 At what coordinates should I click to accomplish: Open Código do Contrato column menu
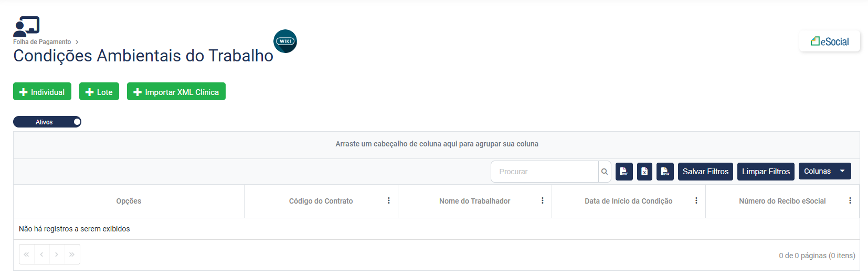point(389,200)
